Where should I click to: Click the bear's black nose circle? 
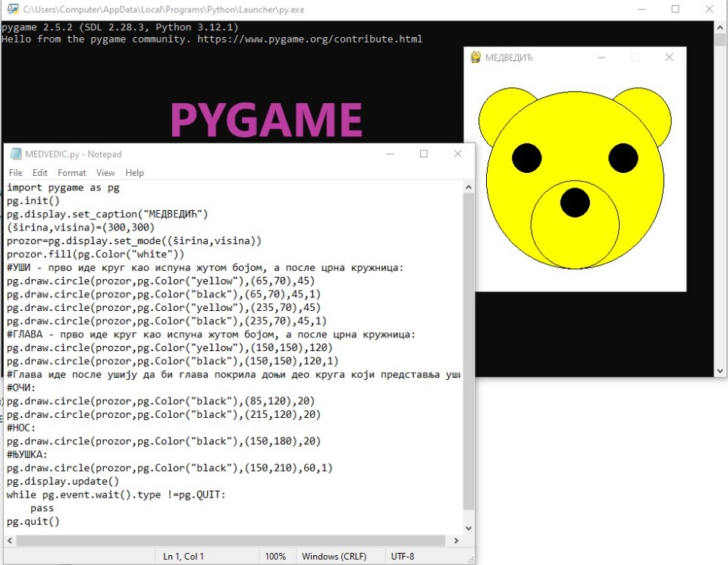tap(575, 202)
